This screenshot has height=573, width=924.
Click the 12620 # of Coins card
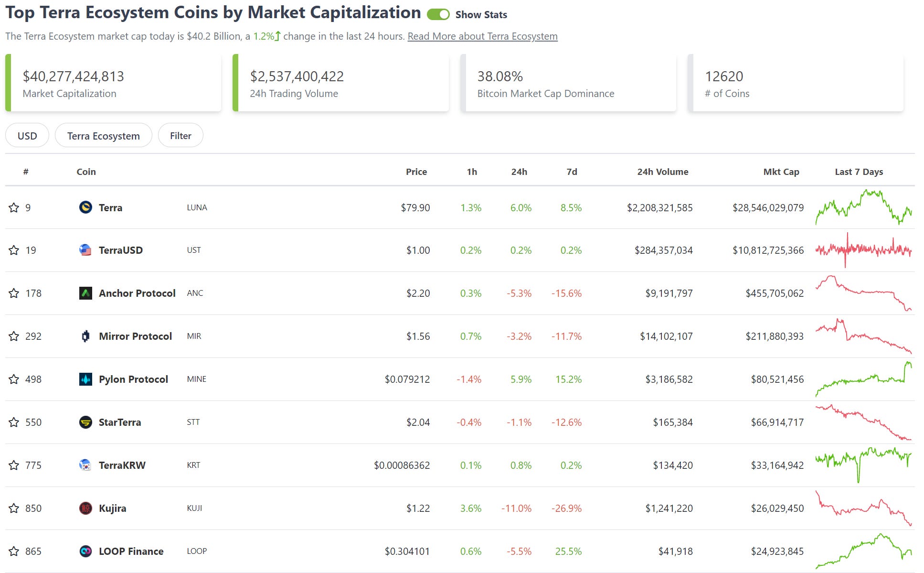coord(796,83)
